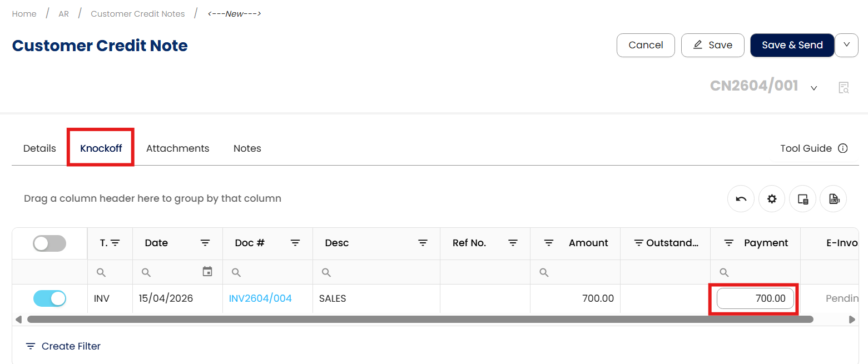Viewport: 868px width, 364px height.
Task: Turn off the INV2604/004 row toggle
Action: [49, 298]
